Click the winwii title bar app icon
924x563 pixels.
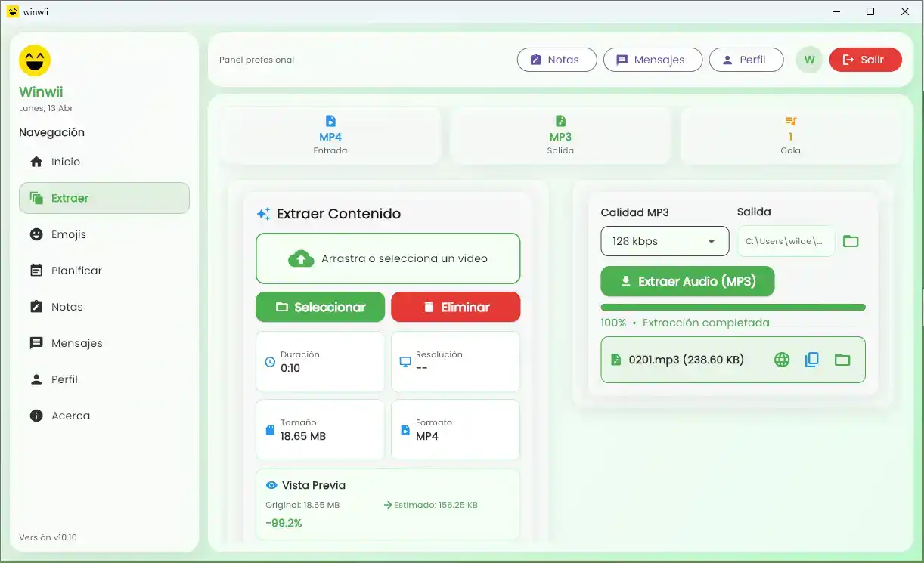pos(13,11)
